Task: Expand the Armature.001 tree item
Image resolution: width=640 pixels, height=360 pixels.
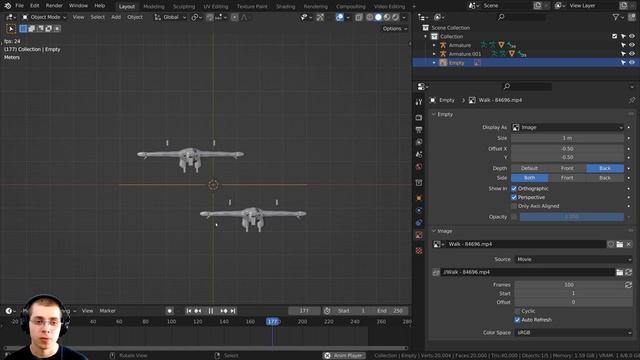Action: tap(434, 54)
